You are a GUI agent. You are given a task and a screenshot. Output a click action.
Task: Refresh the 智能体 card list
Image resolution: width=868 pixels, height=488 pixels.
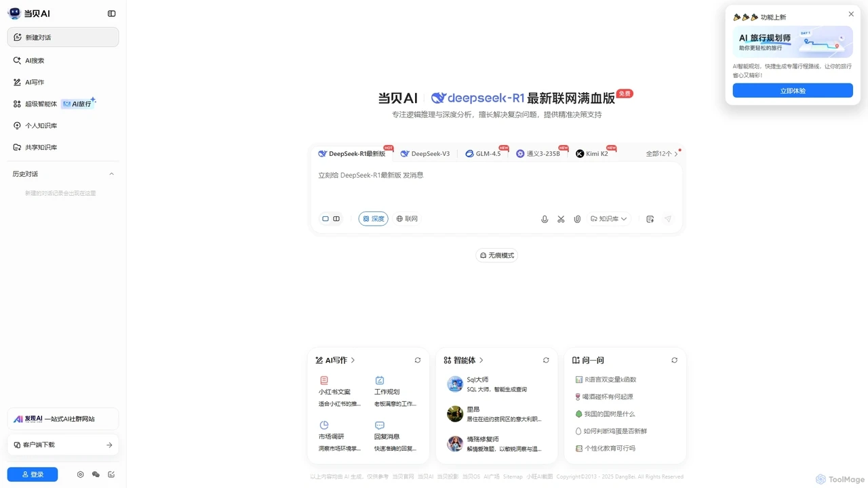pyautogui.click(x=546, y=360)
